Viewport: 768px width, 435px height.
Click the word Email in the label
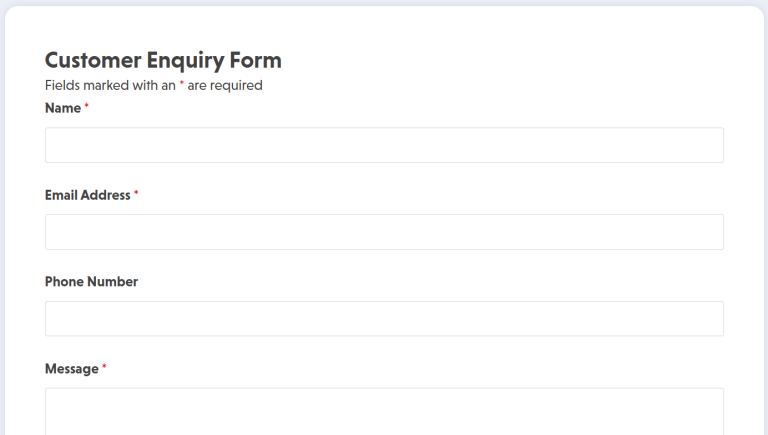(x=62, y=195)
